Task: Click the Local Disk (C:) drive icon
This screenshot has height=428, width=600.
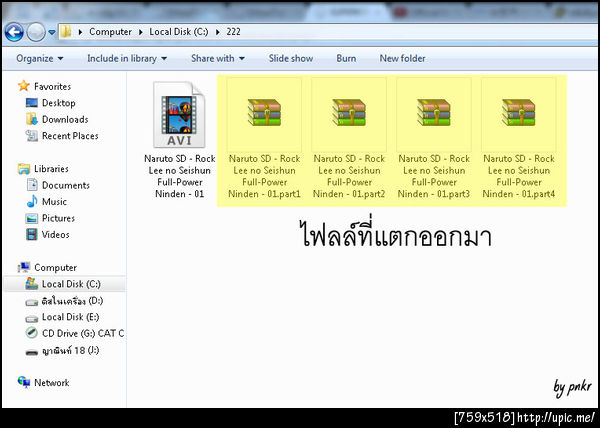Action: coord(32,283)
